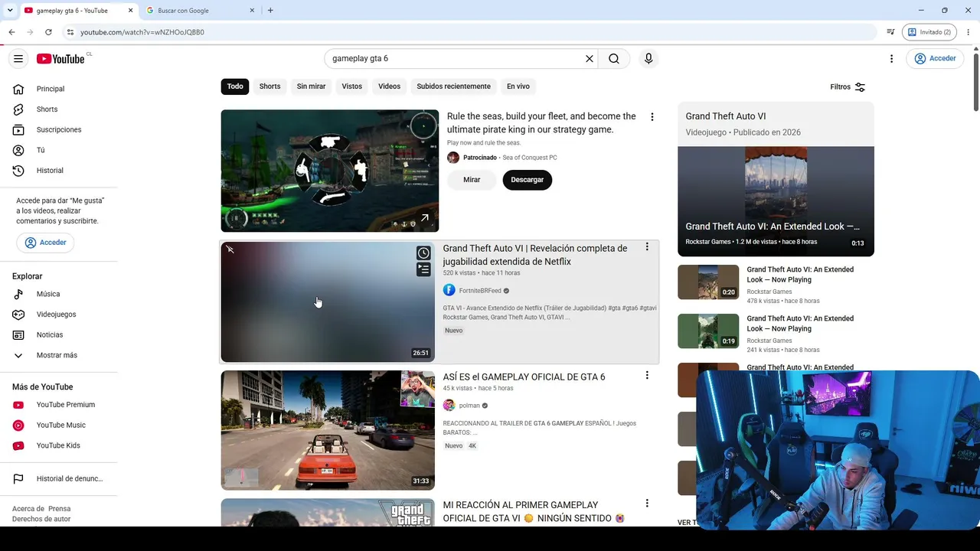Click the Derechos de autor footer link
Viewport: 980px width, 551px height.
[41, 519]
